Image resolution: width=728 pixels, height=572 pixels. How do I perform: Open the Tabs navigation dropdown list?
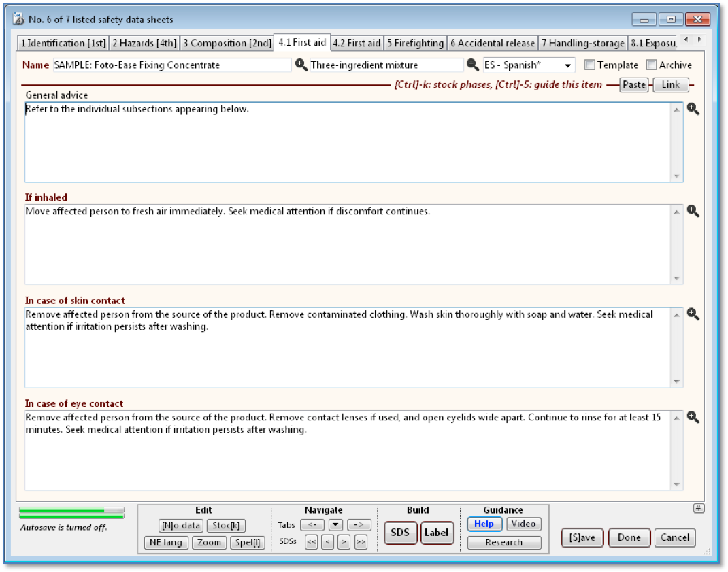pyautogui.click(x=335, y=525)
